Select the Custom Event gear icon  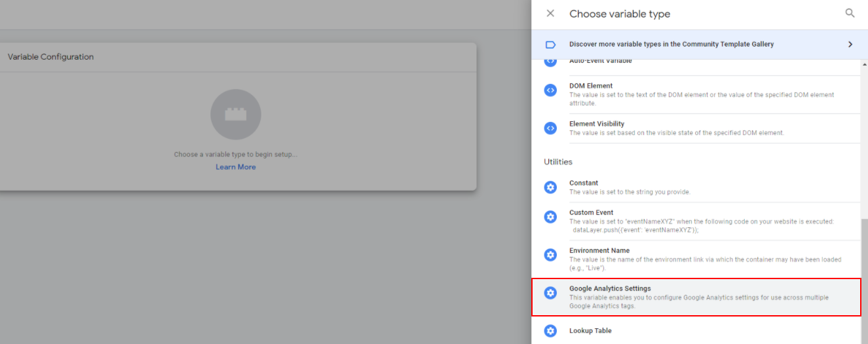[x=550, y=217]
